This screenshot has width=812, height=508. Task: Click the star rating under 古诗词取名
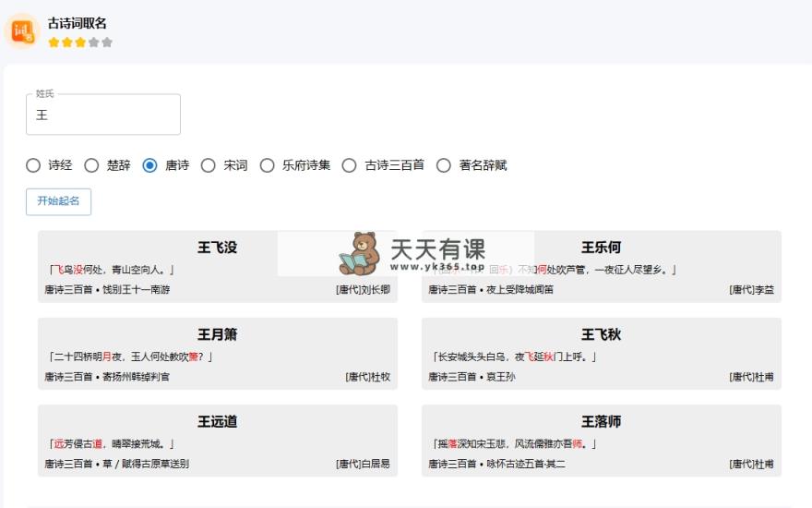pyautogui.click(x=80, y=42)
